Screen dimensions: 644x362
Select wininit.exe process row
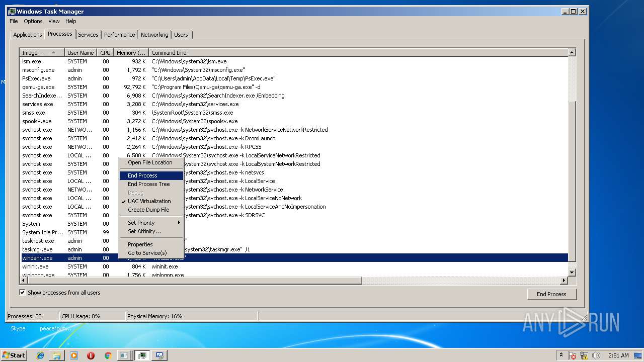[294, 266]
